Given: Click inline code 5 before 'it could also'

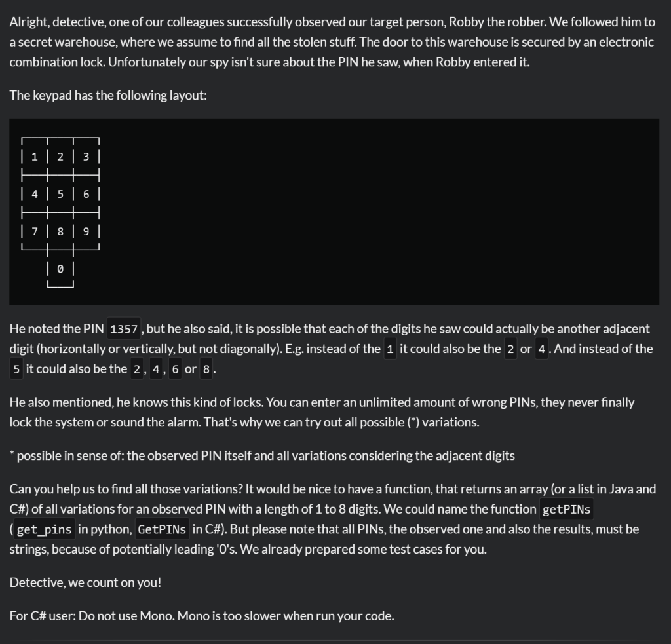Looking at the screenshot, I should [17, 369].
